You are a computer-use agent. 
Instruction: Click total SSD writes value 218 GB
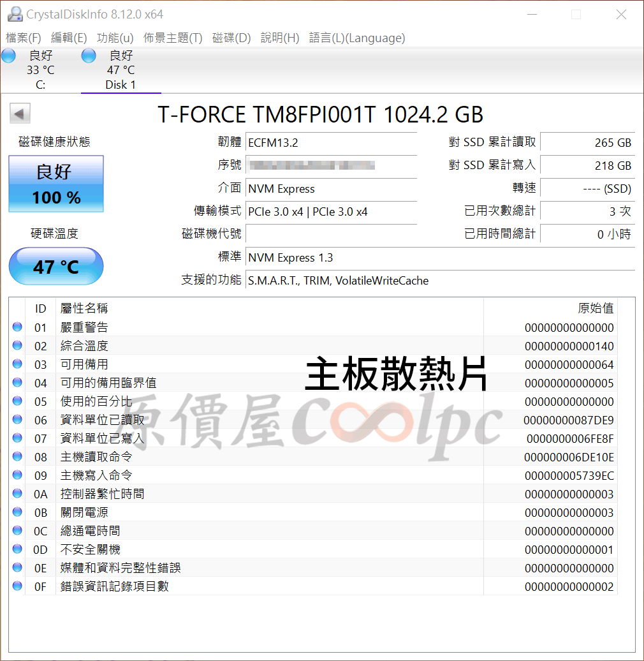click(x=587, y=165)
